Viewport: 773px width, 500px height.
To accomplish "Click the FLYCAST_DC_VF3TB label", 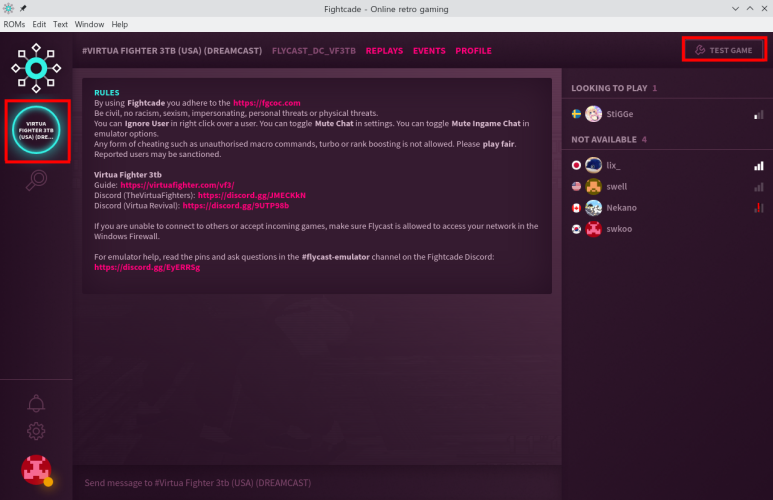I will pyautogui.click(x=314, y=51).
